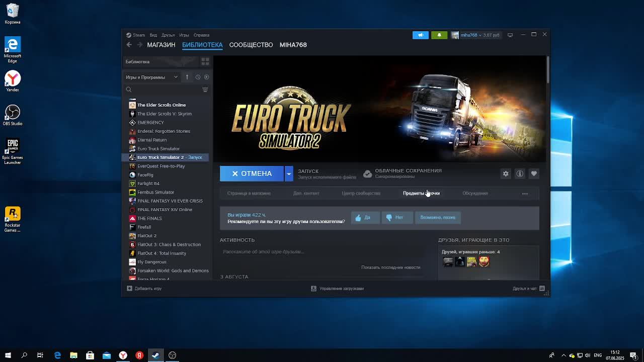Open Microsoft Store from the taskbar
Viewport: 644px width, 362px height.
90,355
